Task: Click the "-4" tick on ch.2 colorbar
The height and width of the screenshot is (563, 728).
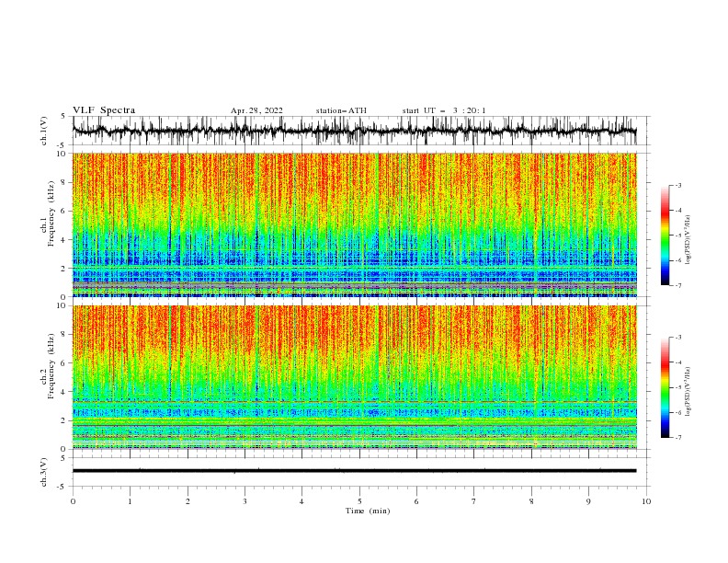Action: (677, 362)
